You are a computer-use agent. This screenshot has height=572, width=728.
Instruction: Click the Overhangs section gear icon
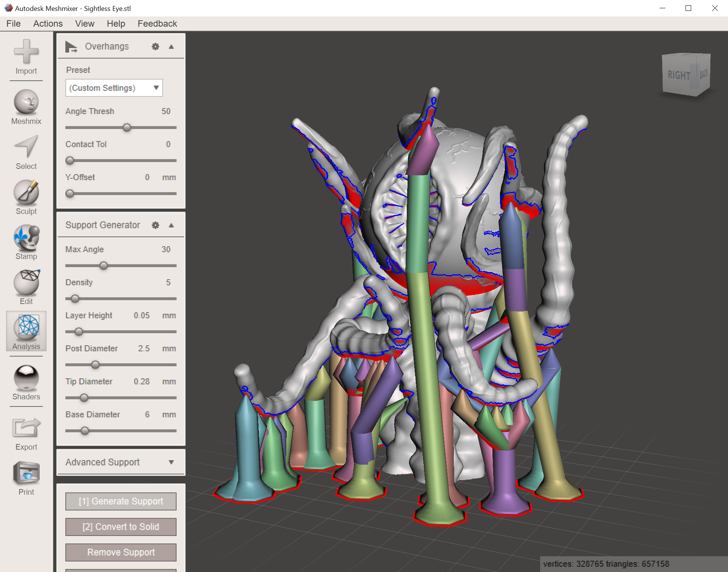coord(155,47)
